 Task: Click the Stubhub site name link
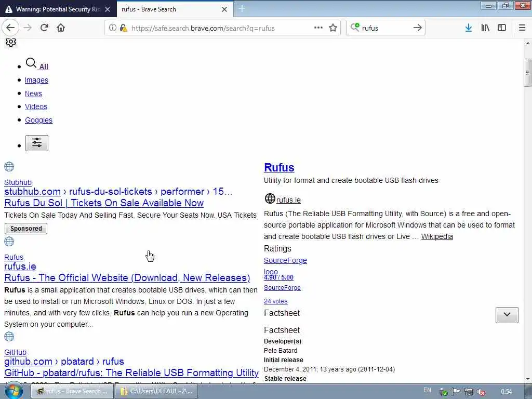[x=18, y=182]
